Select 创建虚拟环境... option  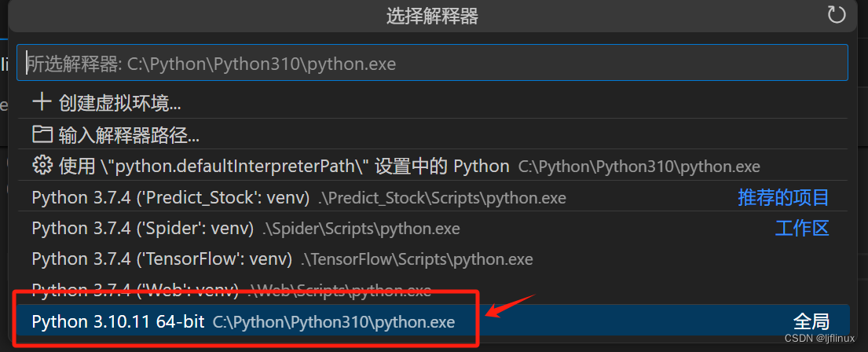[x=432, y=102]
